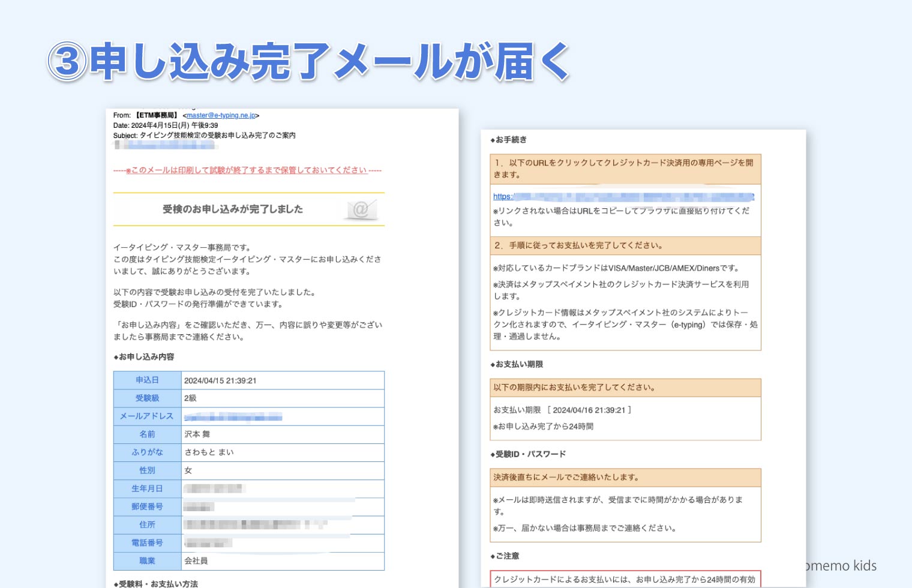Select the occupation value 会社員

(x=196, y=561)
